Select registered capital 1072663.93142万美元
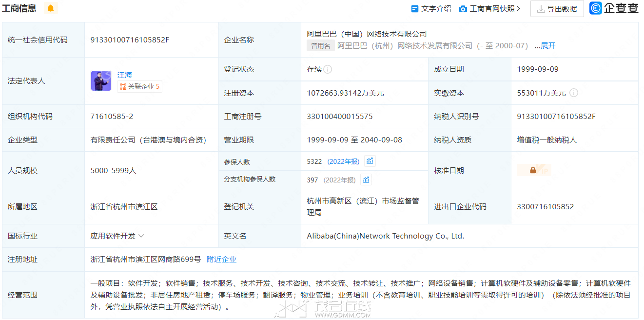Viewport: 644px width, 320px height. 345,93
